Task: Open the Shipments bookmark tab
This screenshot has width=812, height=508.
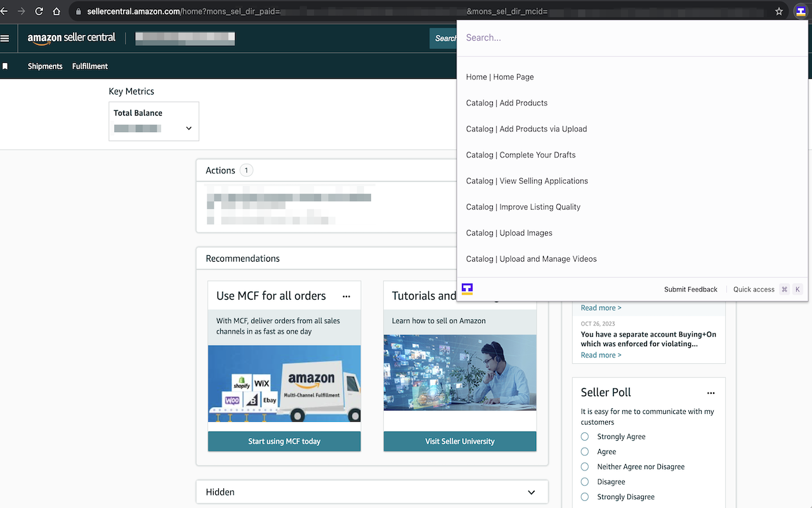Action: (x=45, y=66)
